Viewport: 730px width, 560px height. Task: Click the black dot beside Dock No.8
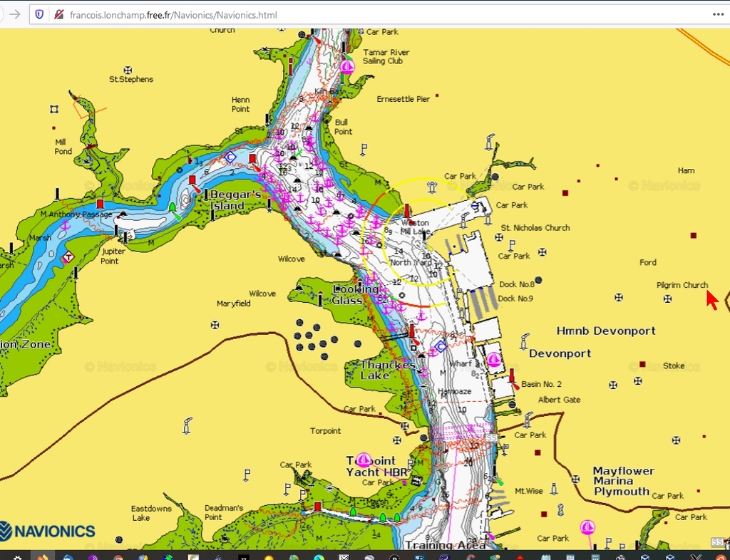click(539, 280)
